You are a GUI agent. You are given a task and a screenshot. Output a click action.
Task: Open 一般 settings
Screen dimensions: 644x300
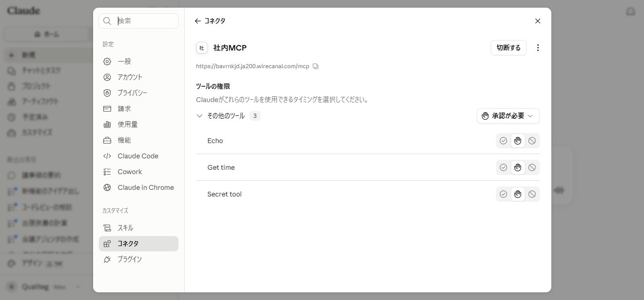click(138, 62)
